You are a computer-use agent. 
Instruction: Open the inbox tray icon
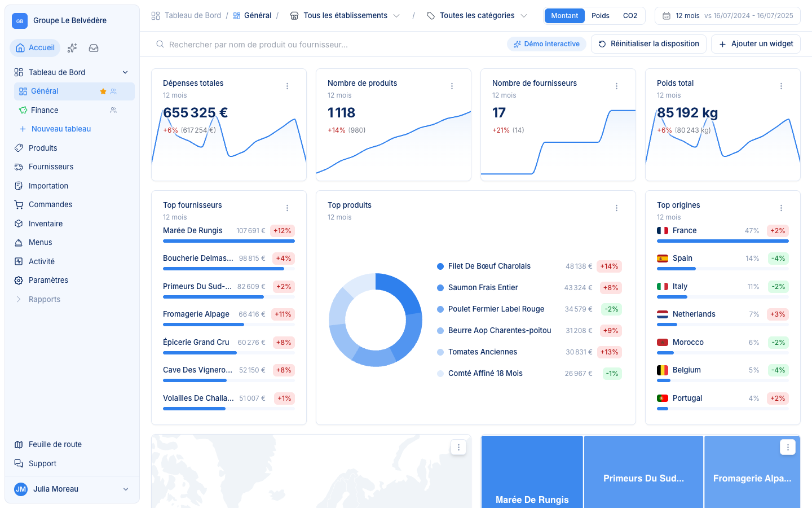coord(94,48)
